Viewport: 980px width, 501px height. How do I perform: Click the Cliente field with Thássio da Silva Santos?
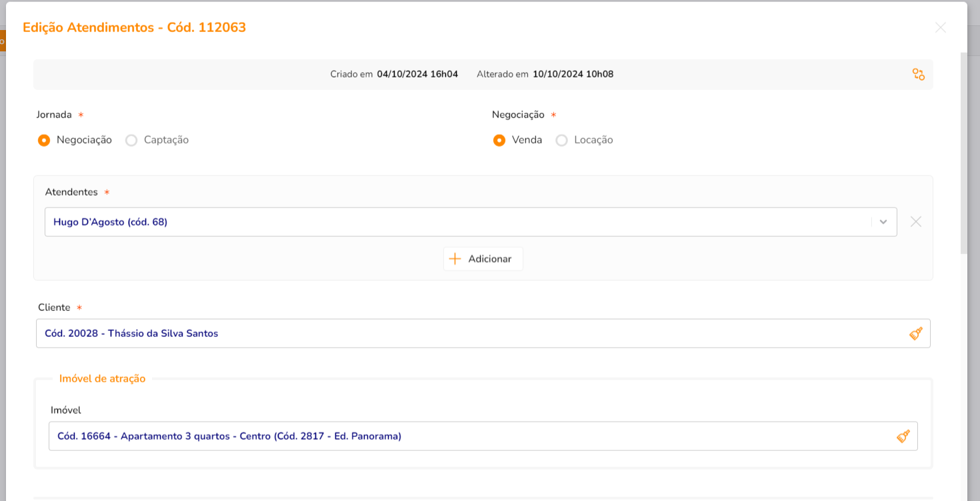click(467, 334)
